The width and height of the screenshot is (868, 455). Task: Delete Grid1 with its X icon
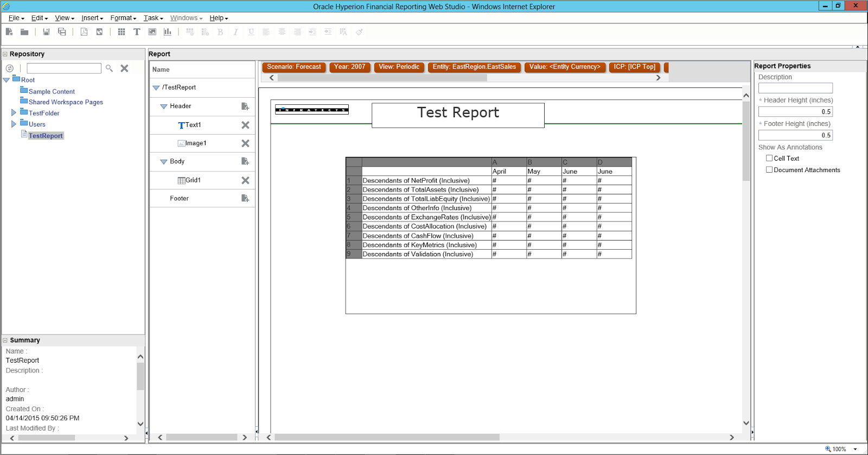(245, 180)
